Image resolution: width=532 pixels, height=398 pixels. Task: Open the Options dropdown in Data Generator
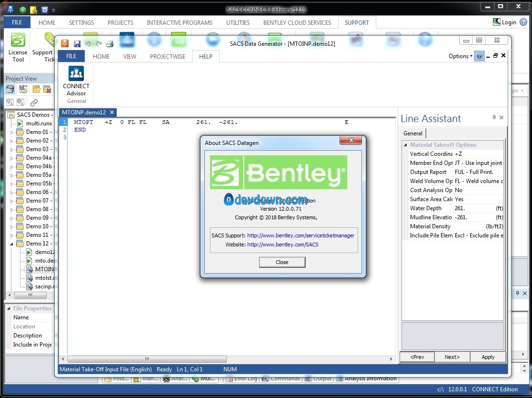point(461,56)
